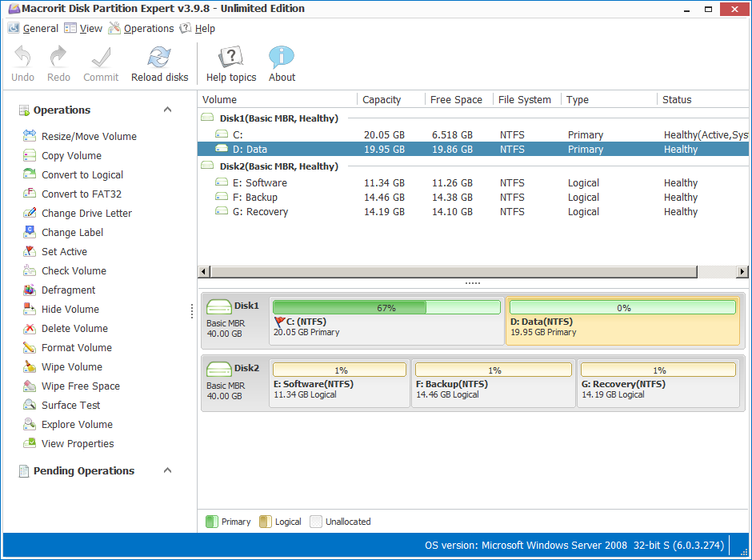Select Resize/Move Volume operation
This screenshot has height=560, width=752.
(x=80, y=136)
